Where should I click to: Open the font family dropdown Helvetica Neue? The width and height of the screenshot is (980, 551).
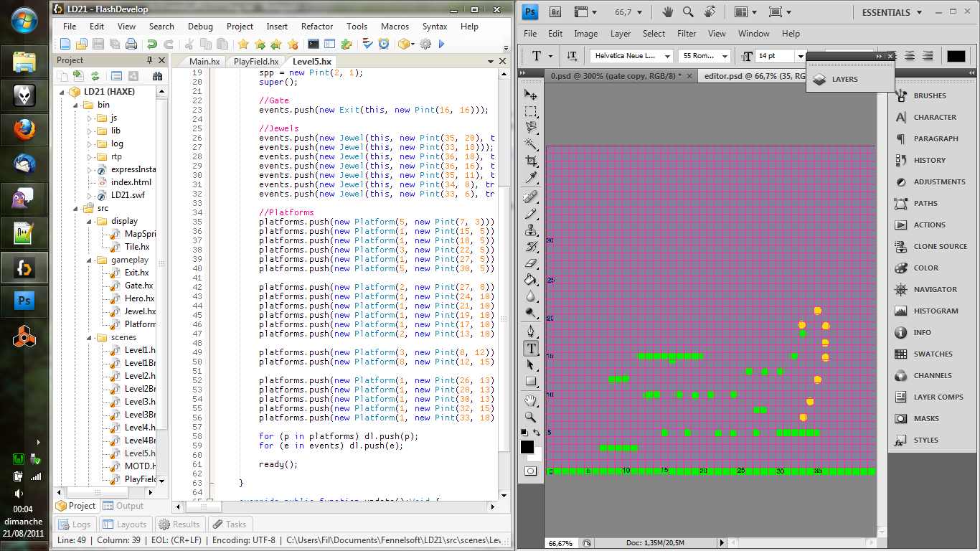point(667,56)
